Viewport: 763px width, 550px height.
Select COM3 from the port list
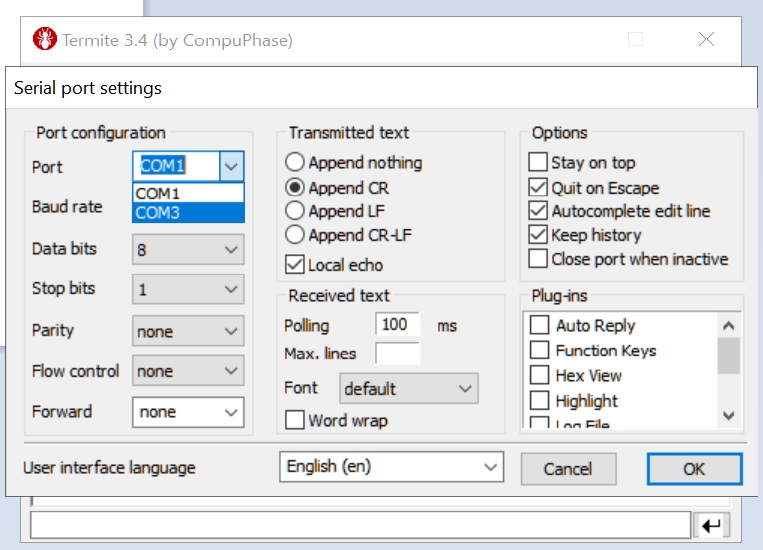(x=187, y=212)
